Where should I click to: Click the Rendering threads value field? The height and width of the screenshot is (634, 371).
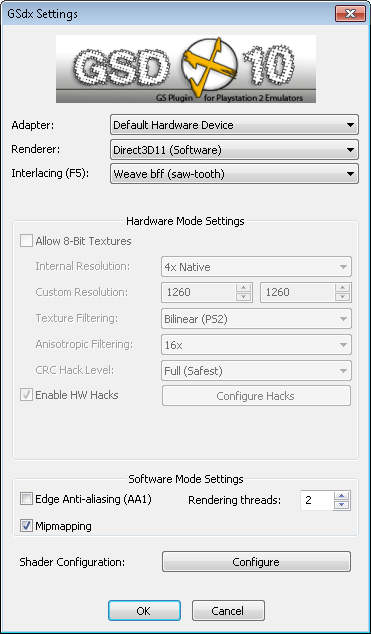click(x=317, y=501)
